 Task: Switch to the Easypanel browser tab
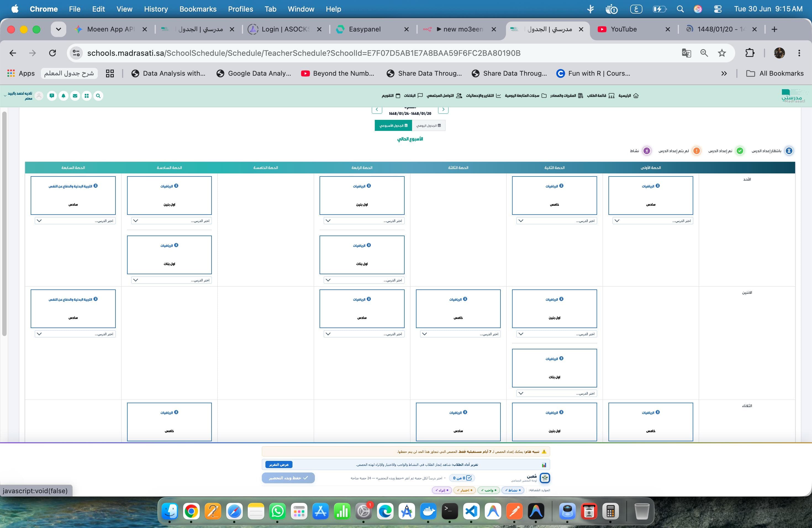click(373, 29)
